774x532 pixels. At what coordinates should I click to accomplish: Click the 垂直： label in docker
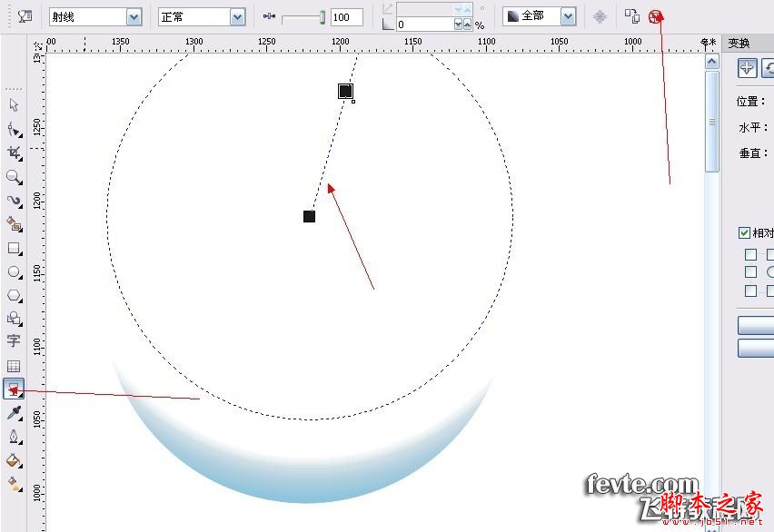coord(753,153)
